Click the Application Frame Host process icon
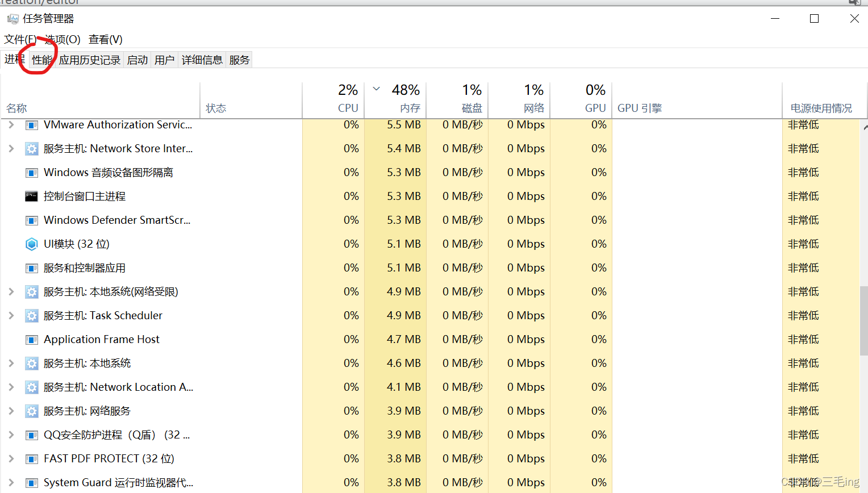 32,340
